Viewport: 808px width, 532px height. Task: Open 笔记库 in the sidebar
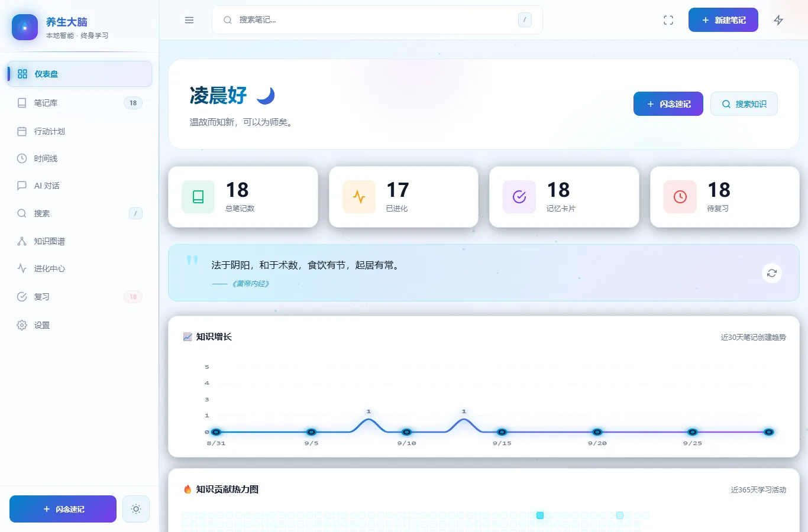[x=79, y=103]
